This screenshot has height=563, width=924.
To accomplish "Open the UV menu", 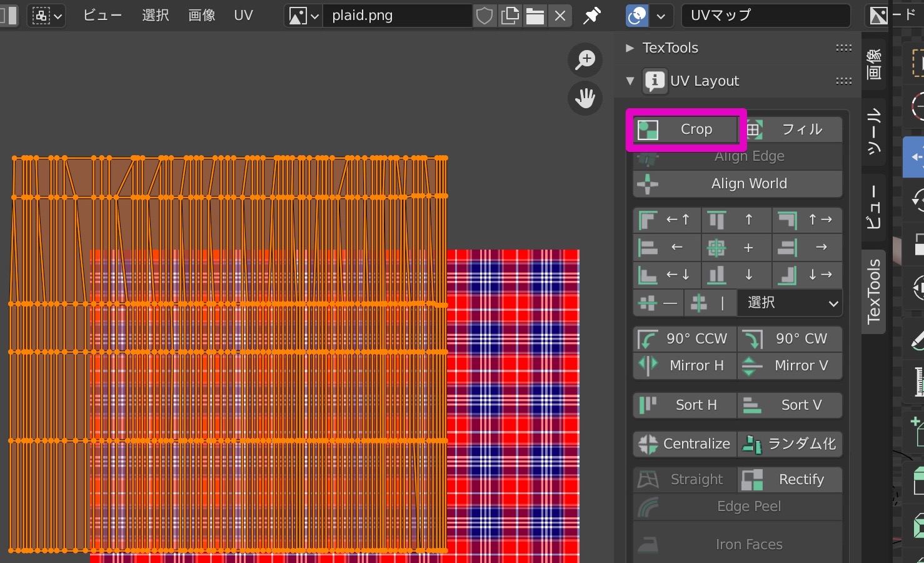I will pyautogui.click(x=243, y=16).
